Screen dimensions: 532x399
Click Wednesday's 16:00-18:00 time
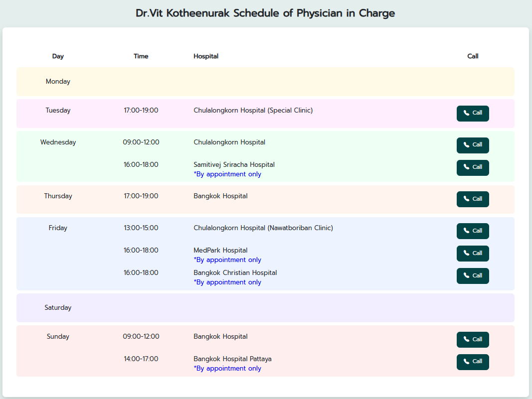tap(141, 164)
